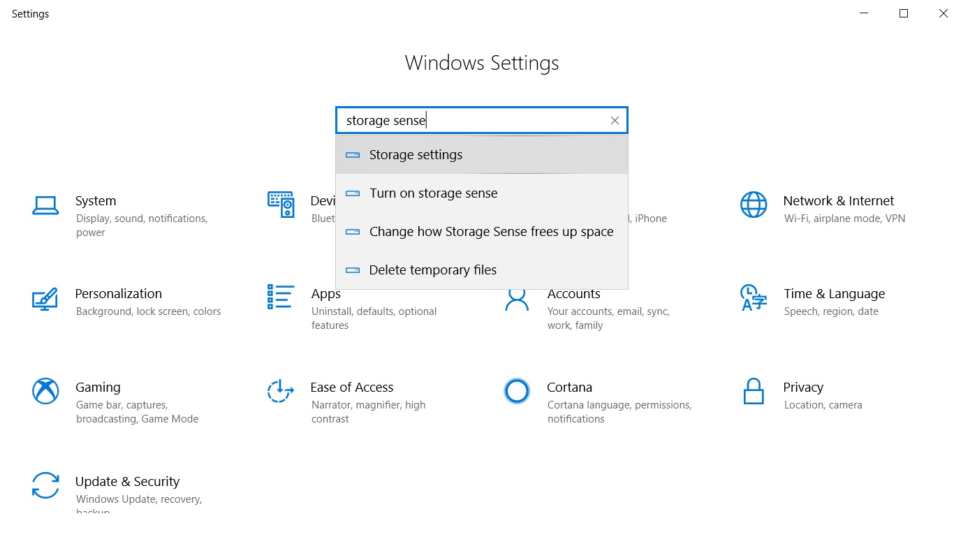Minimize the Settings window

coord(863,13)
